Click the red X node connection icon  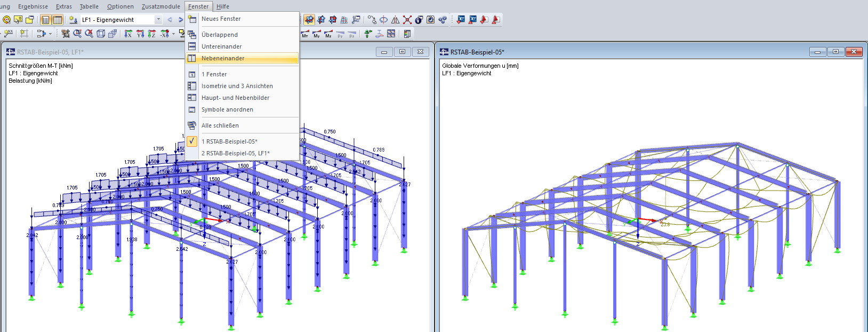[x=407, y=20]
